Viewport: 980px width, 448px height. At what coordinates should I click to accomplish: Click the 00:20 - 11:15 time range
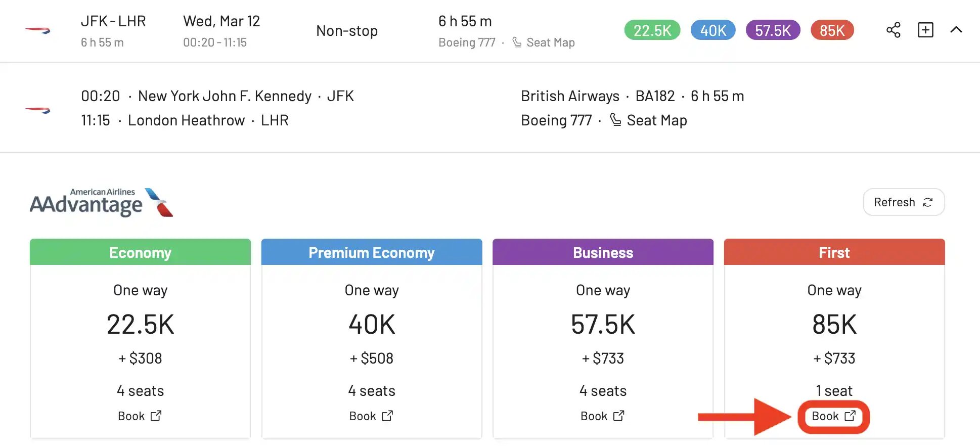click(x=215, y=42)
